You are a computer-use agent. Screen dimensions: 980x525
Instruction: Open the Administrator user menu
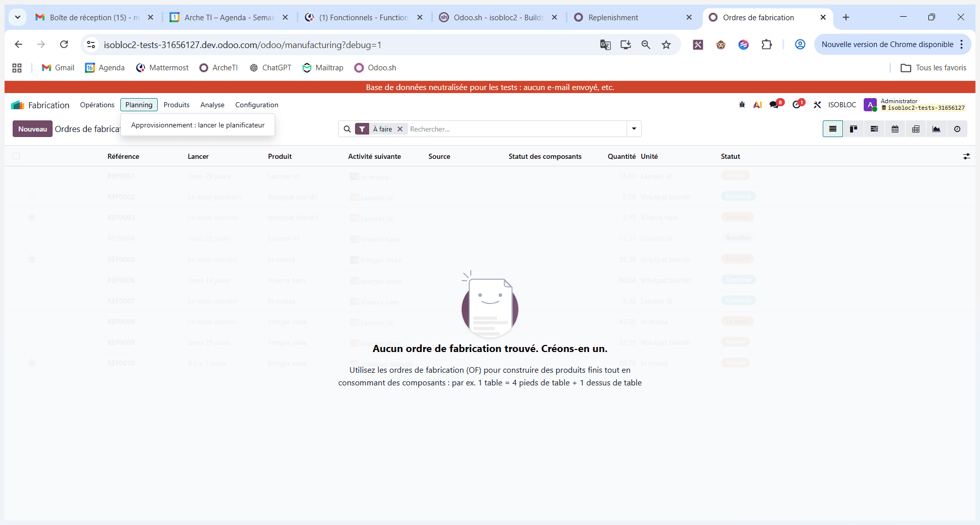point(914,105)
